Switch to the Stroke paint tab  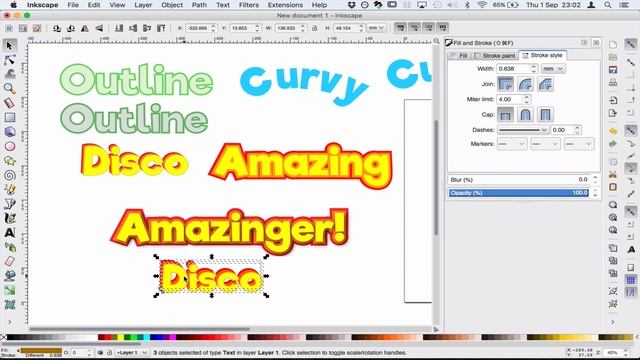[495, 56]
